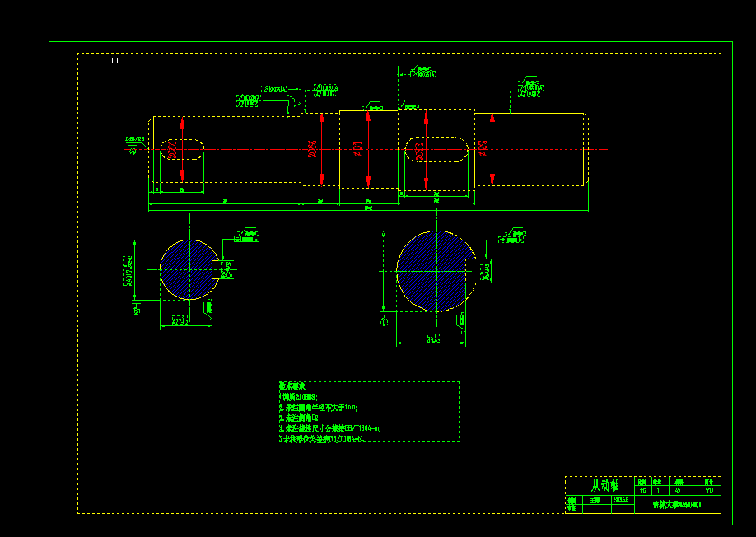Select the datum symbol below right cross-section

(x=385, y=320)
